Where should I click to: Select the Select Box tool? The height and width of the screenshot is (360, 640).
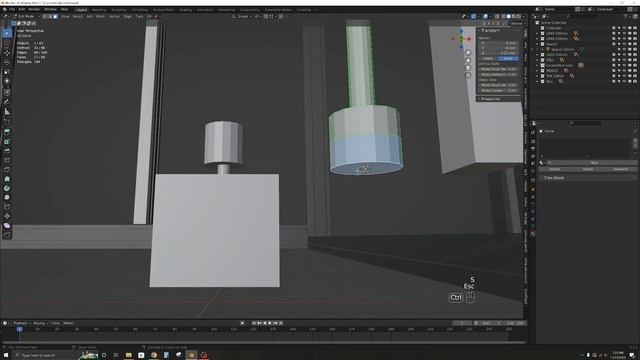pos(7,33)
